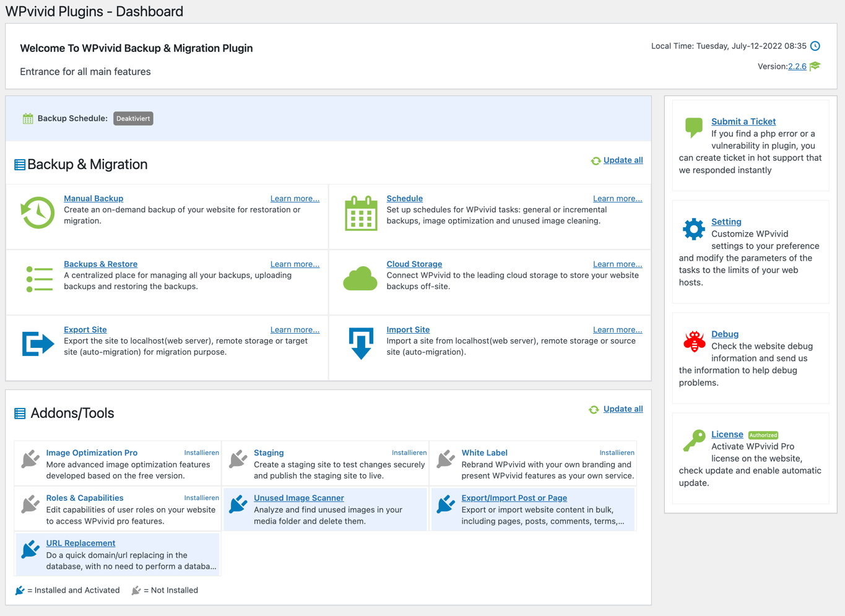
Task: Click the green License key icon
Action: coord(694,441)
